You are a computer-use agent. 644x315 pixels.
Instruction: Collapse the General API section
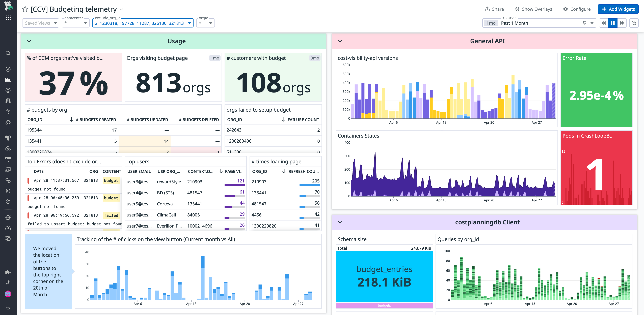pyautogui.click(x=340, y=41)
